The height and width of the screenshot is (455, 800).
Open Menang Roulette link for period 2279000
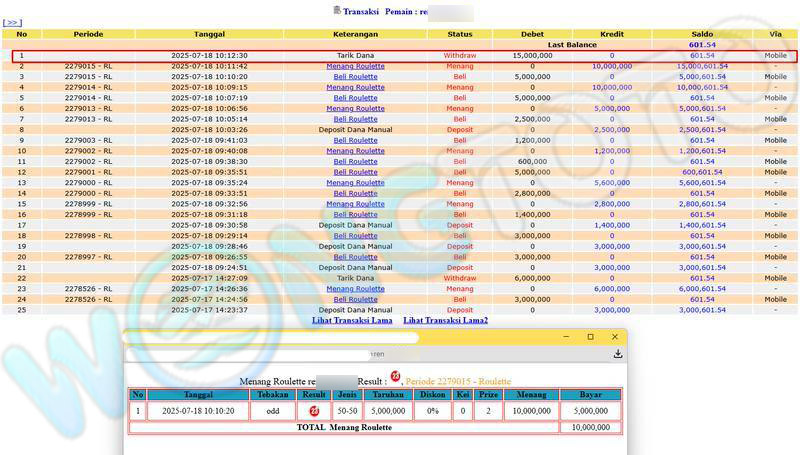coord(355,183)
